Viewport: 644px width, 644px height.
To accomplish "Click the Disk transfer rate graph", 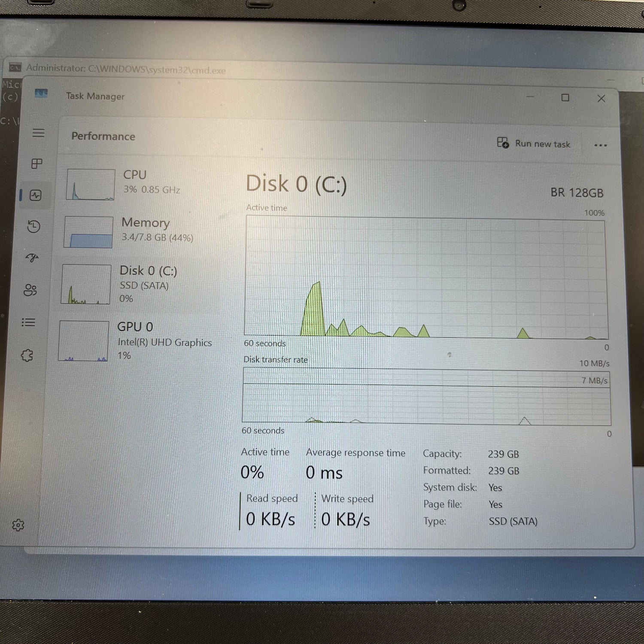I will (x=426, y=397).
